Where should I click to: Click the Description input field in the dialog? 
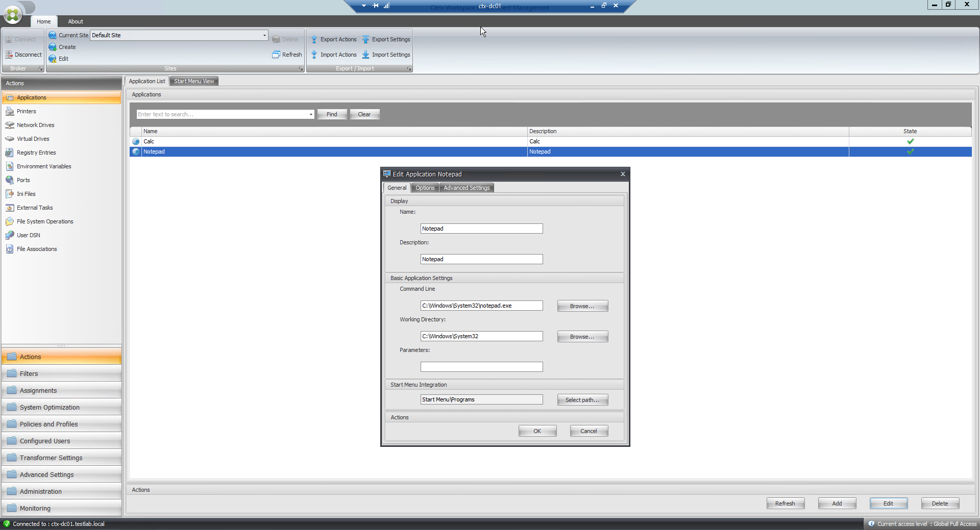[x=482, y=259]
